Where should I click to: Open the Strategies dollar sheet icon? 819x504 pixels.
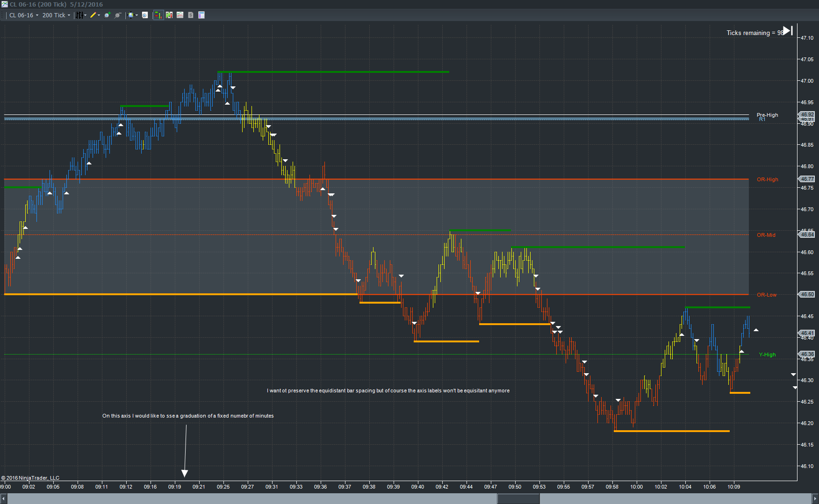pyautogui.click(x=191, y=15)
